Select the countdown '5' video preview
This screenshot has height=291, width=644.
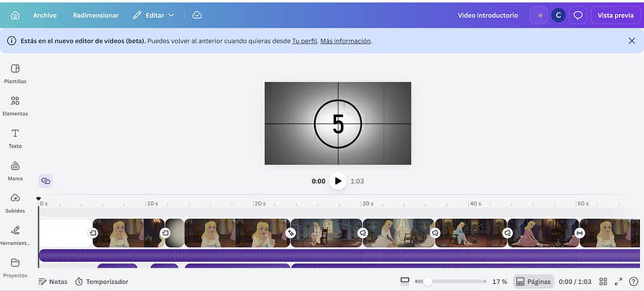pos(338,123)
